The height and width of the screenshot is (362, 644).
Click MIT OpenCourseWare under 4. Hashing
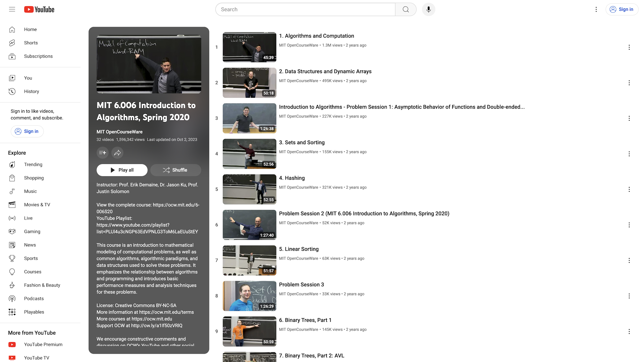298,187
